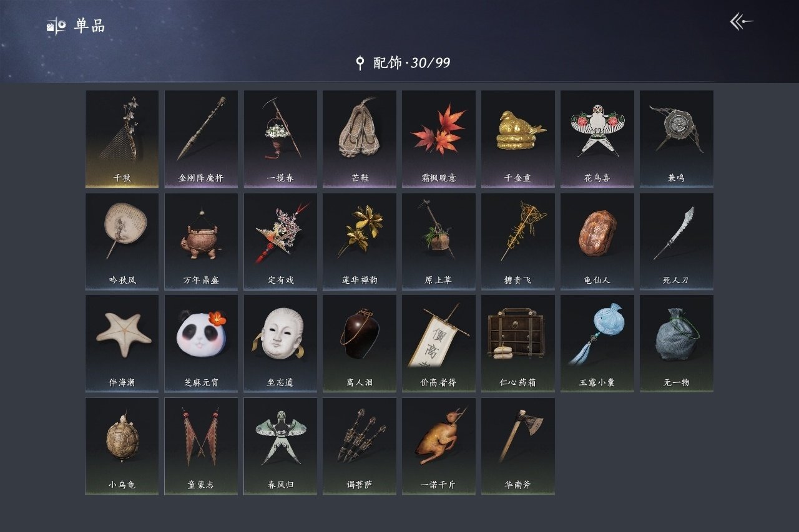Select the 万年鼎盛 cauldron item

pyautogui.click(x=201, y=241)
